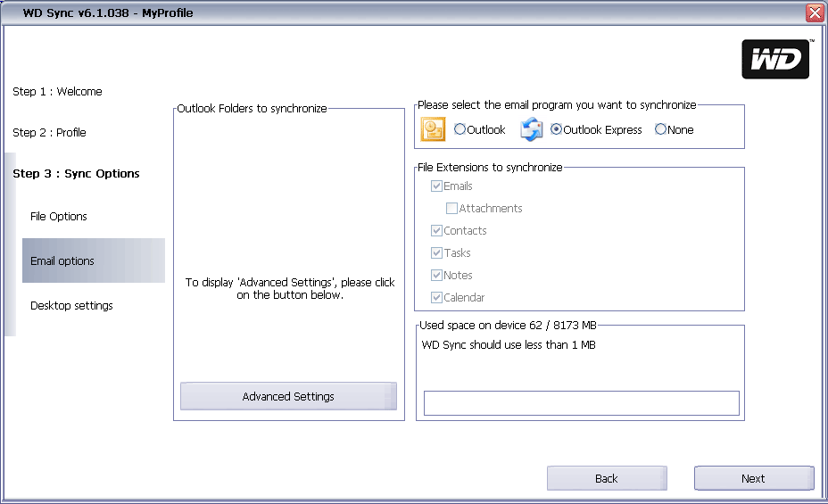Open File Options section

(59, 217)
